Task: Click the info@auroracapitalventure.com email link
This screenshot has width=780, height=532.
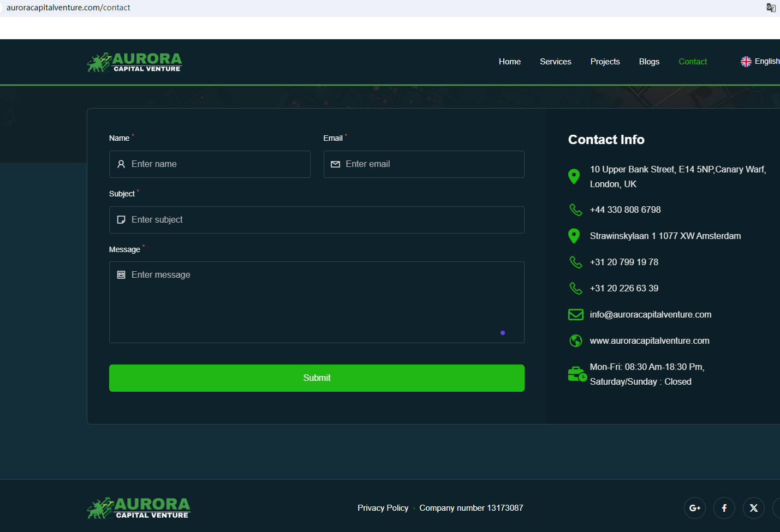Action: pyautogui.click(x=650, y=315)
